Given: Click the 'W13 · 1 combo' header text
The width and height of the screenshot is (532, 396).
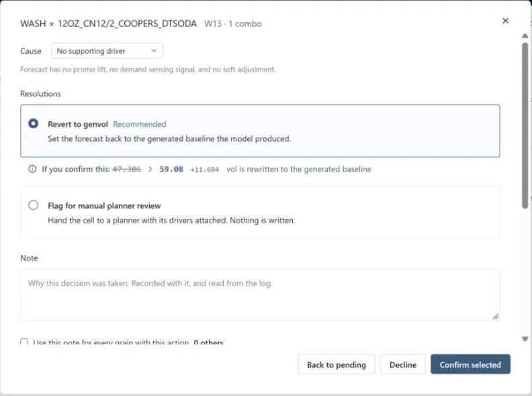Looking at the screenshot, I should (x=232, y=23).
